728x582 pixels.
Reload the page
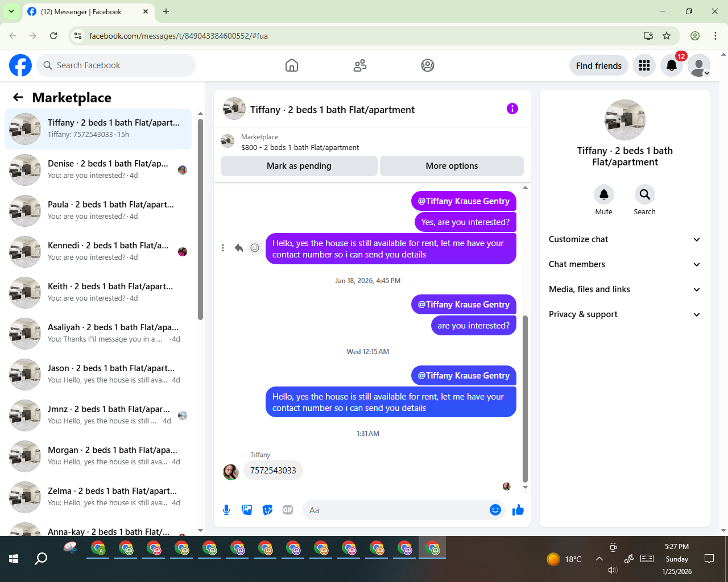[x=53, y=36]
